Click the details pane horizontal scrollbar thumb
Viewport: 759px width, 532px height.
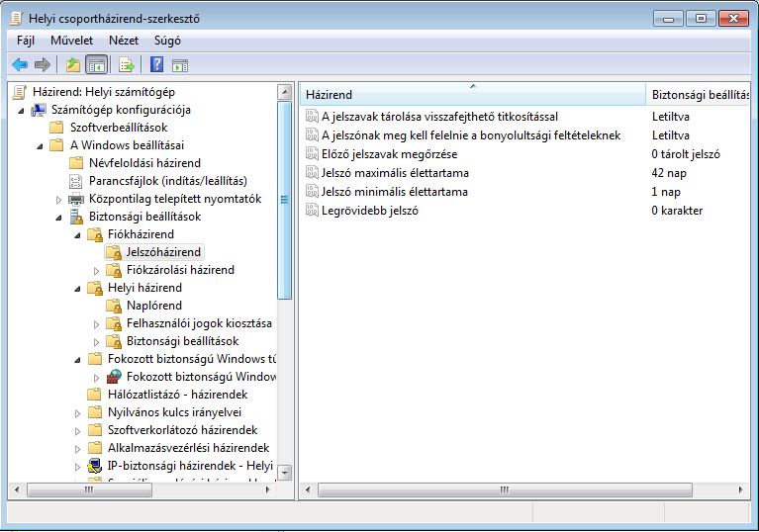pyautogui.click(x=505, y=489)
